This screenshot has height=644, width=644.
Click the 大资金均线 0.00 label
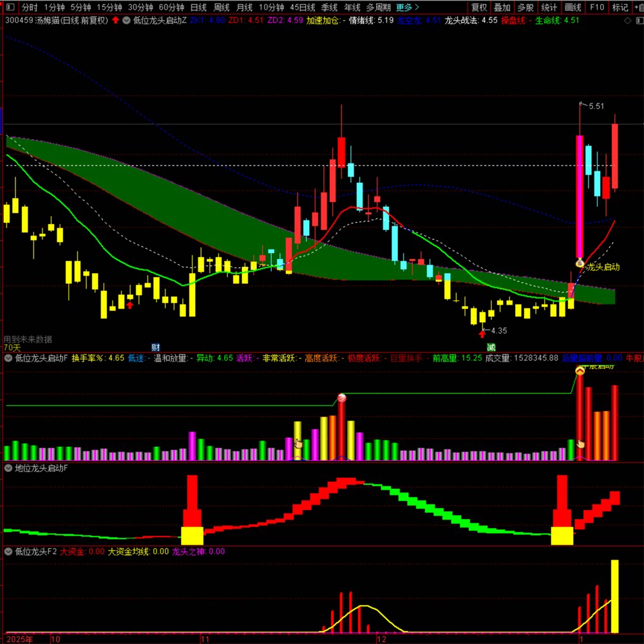[x=138, y=551]
